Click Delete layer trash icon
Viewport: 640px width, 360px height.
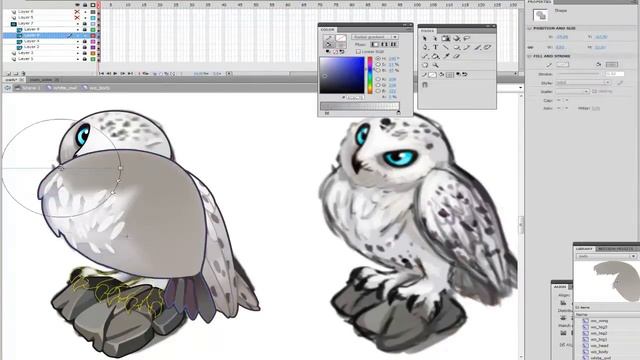coord(23,73)
